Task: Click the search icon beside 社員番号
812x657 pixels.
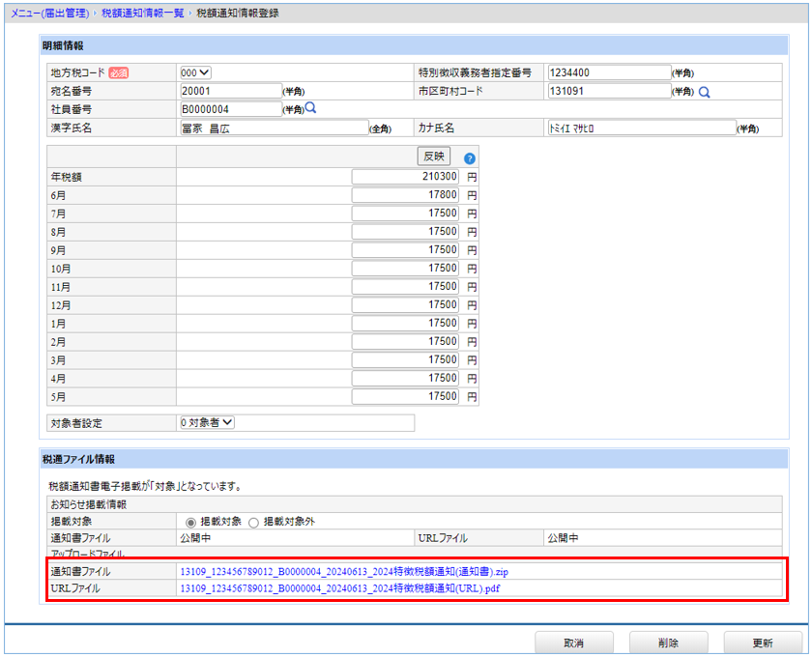Action: pos(310,107)
